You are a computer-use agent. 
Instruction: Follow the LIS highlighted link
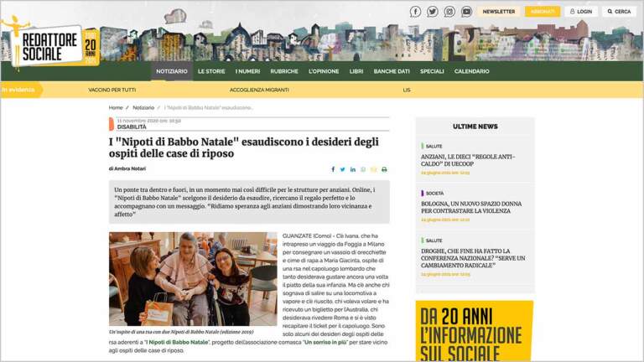[407, 90]
